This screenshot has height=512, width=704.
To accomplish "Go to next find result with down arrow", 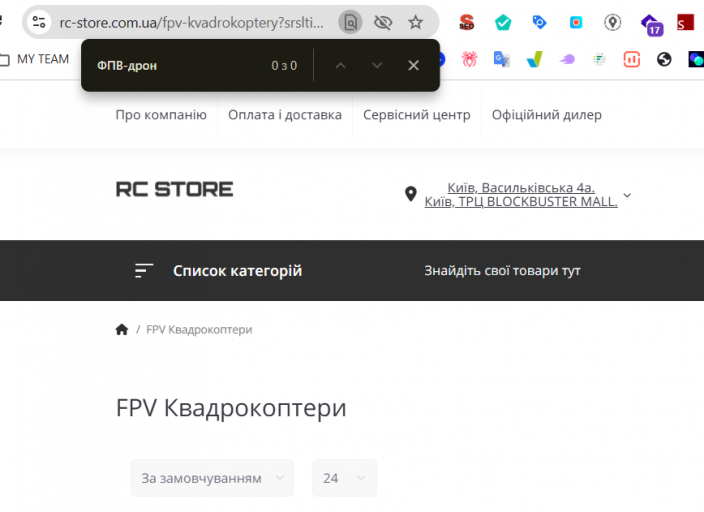I will click(x=377, y=66).
